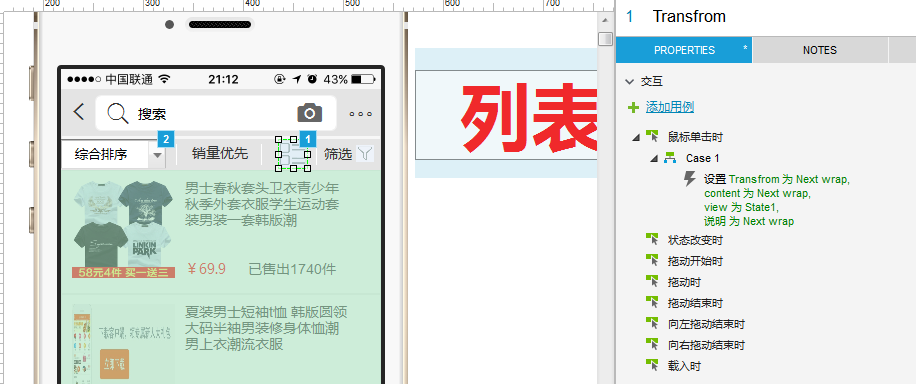
Task: Click the filter funnel icon
Action: click(365, 154)
